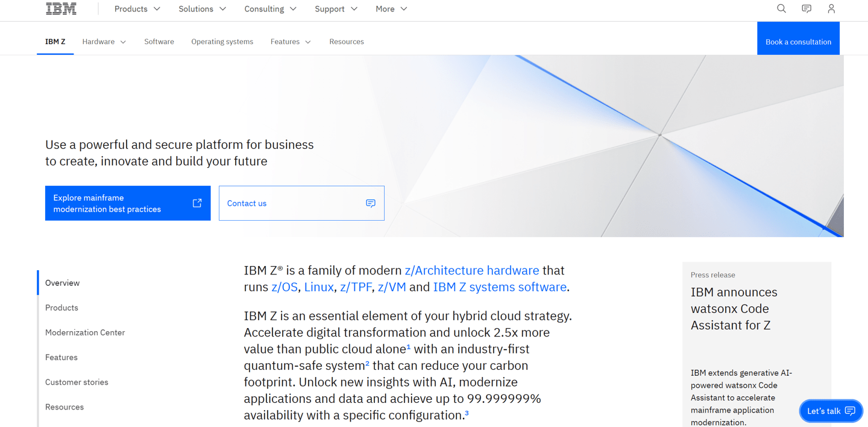Viewport: 868px width, 427px height.
Task: Select Products in side navigation
Action: pos(61,308)
